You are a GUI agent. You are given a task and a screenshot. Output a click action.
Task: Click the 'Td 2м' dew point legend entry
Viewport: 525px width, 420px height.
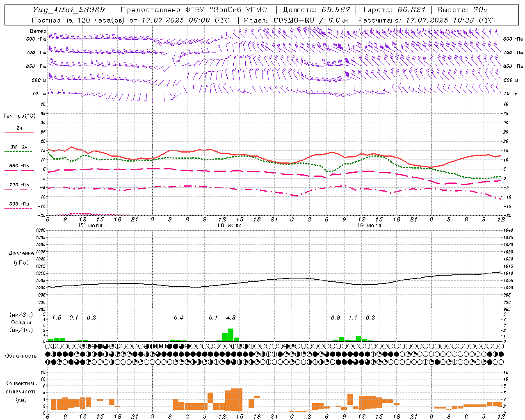pyautogui.click(x=19, y=147)
